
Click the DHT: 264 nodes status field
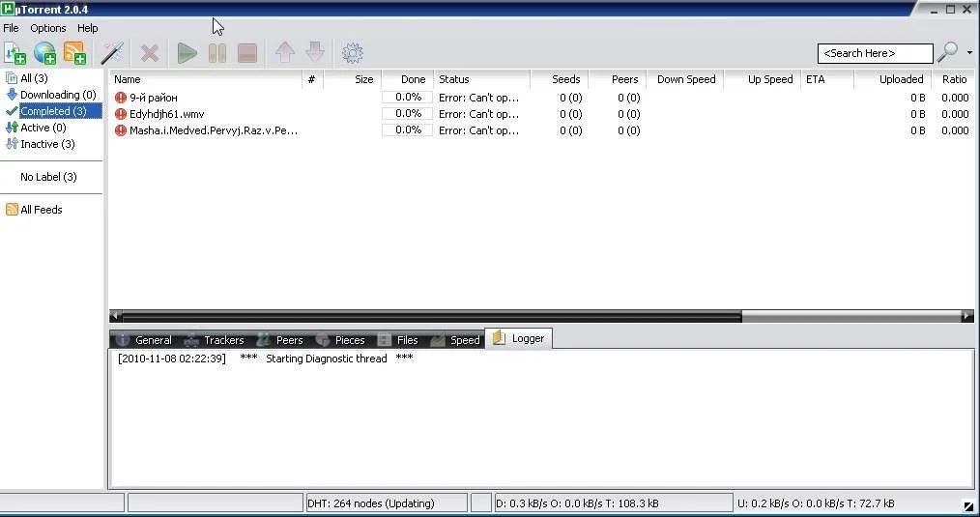pyautogui.click(x=387, y=503)
